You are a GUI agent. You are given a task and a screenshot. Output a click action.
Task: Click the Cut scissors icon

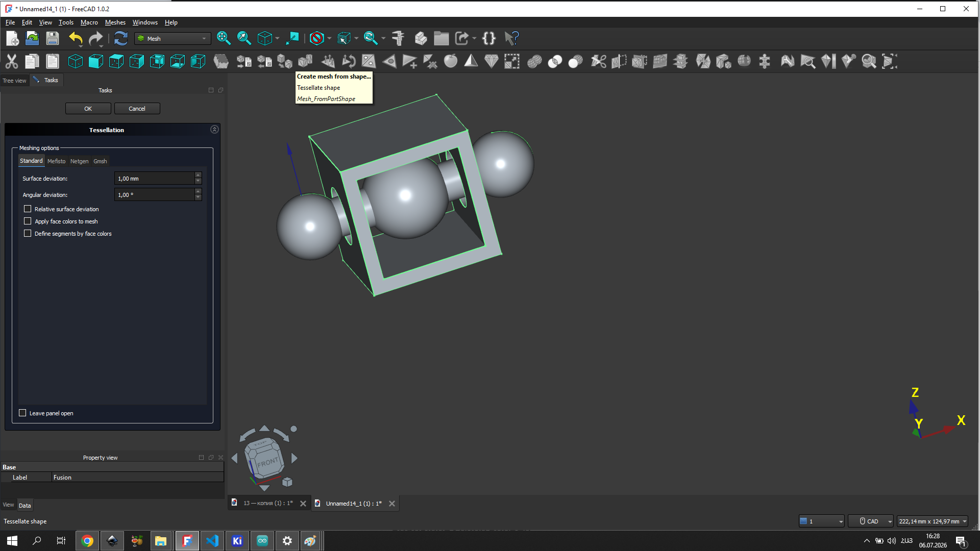(x=11, y=61)
